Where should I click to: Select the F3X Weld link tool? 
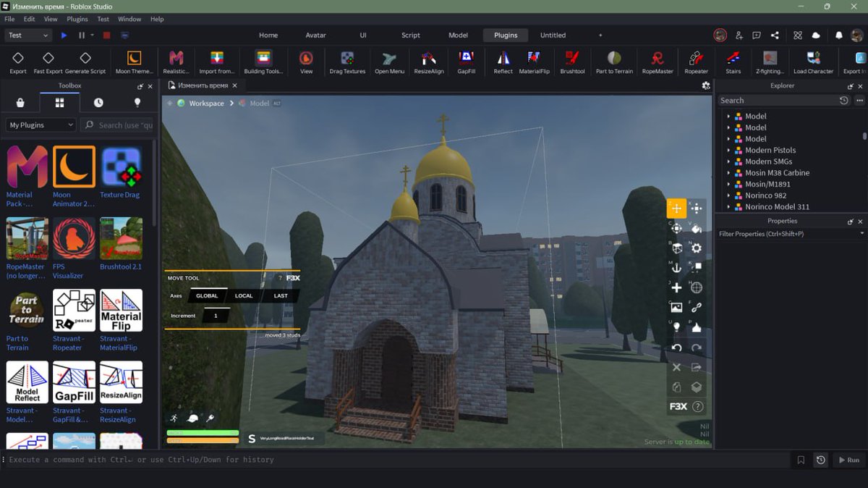[697, 307]
